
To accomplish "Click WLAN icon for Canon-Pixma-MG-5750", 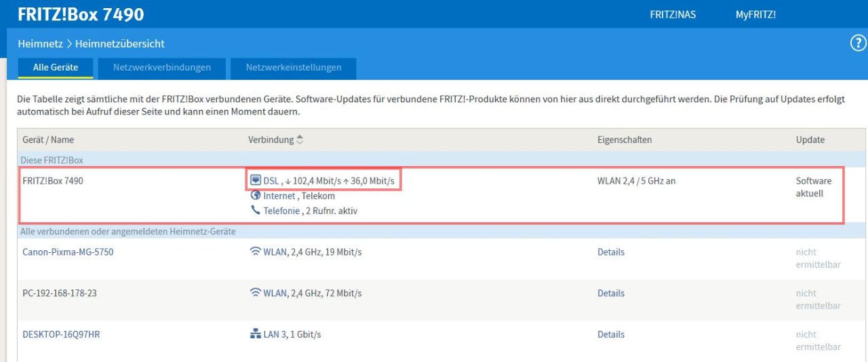I will click(256, 252).
